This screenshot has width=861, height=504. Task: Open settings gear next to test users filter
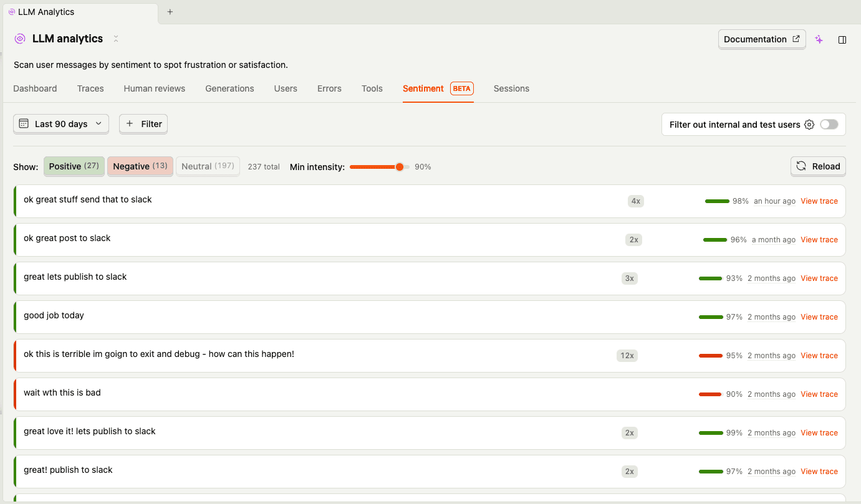tap(809, 125)
